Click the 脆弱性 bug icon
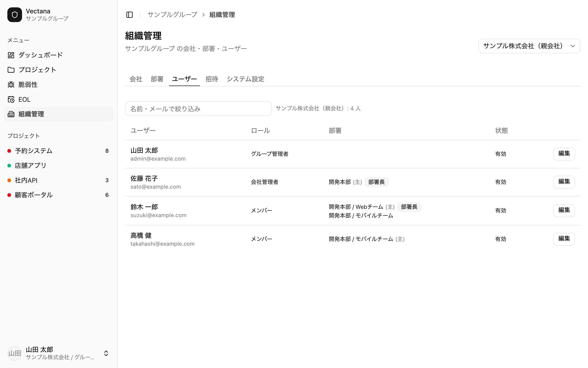This screenshot has height=368, width=588. (11, 84)
